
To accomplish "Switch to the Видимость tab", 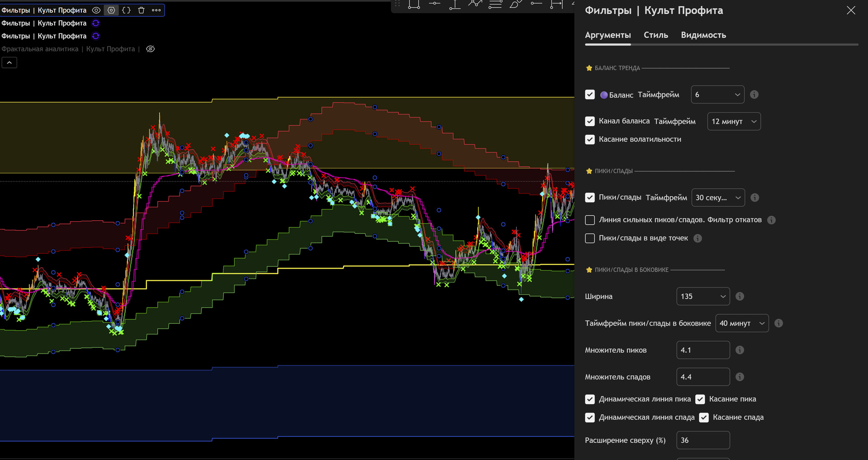I will tap(703, 35).
